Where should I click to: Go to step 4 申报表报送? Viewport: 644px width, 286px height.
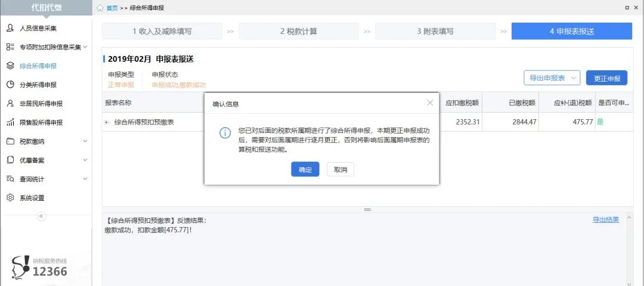572,31
